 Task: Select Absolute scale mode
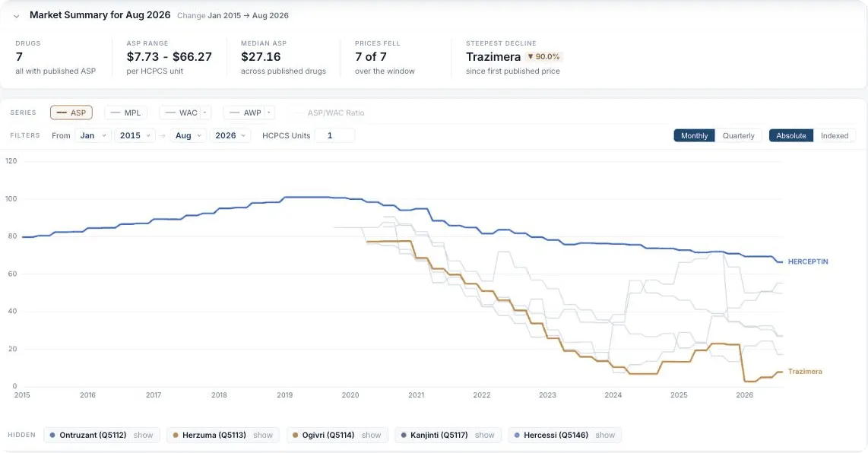(791, 136)
